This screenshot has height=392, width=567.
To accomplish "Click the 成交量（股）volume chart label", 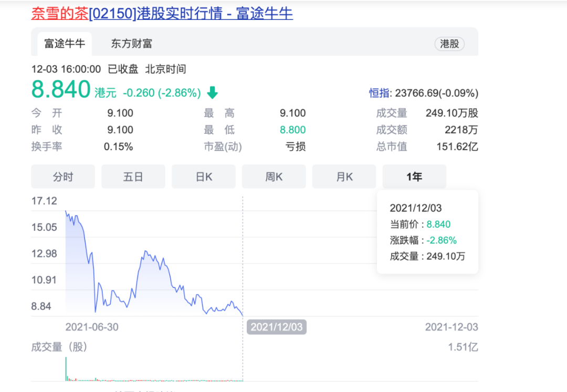I will tap(59, 347).
